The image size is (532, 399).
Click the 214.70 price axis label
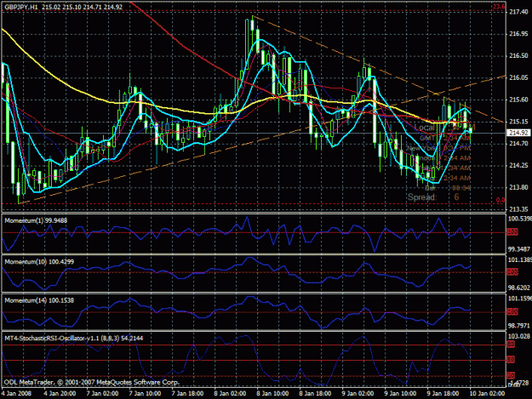[x=518, y=144]
